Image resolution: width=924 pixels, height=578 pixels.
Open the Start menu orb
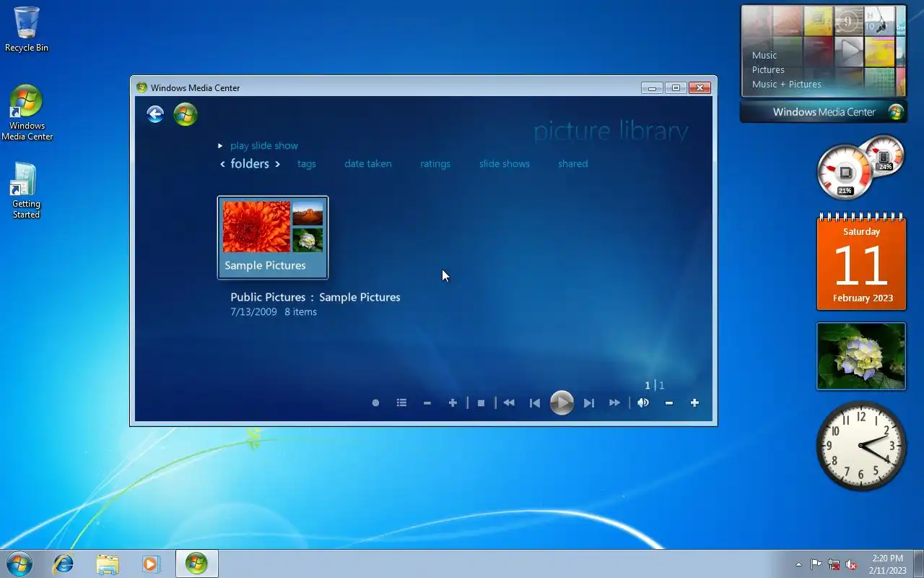(x=19, y=564)
